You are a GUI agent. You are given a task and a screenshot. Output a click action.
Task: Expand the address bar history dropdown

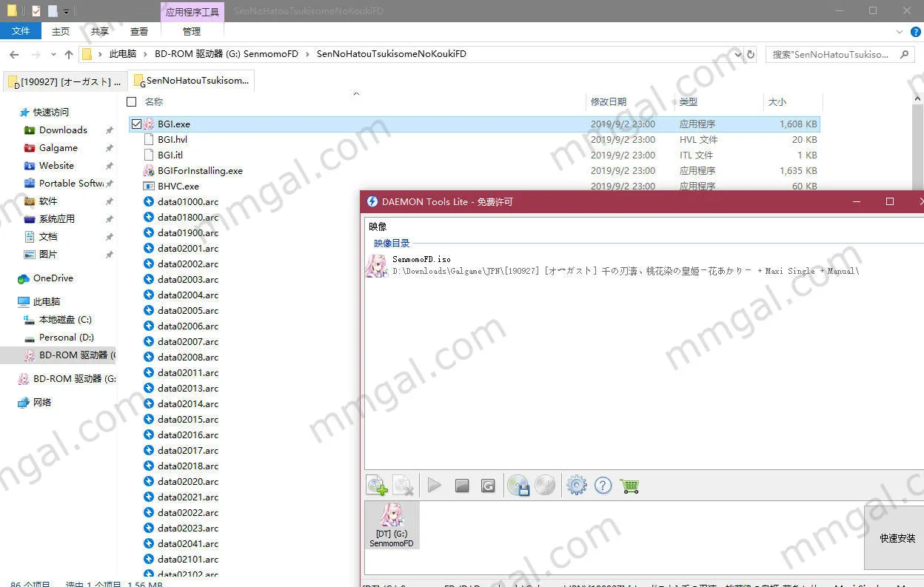737,54
